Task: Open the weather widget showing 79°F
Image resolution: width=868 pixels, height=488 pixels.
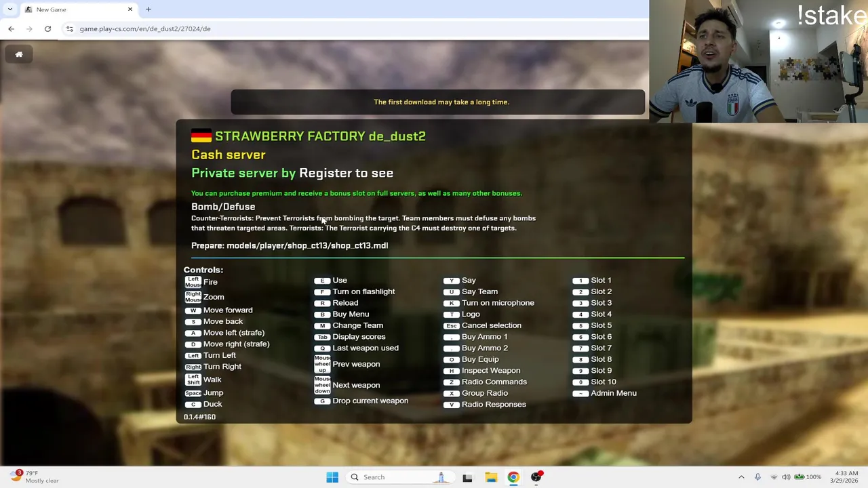Action: coord(33,477)
